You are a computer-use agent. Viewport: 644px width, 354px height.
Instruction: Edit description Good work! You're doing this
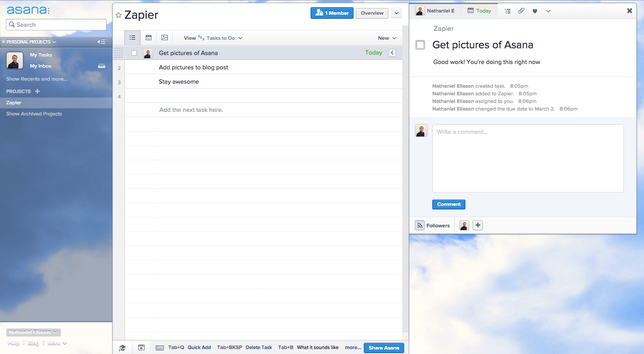click(x=486, y=62)
